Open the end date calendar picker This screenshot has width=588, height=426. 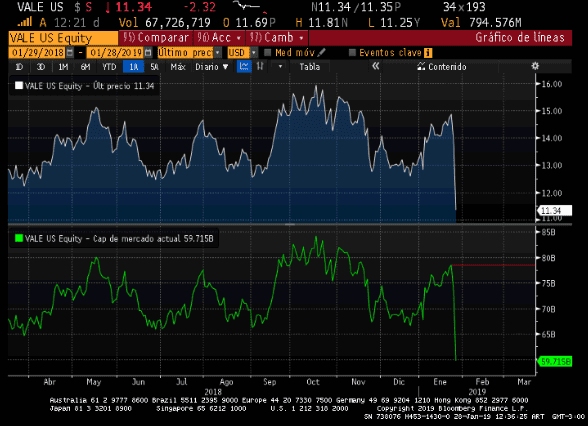pos(148,52)
